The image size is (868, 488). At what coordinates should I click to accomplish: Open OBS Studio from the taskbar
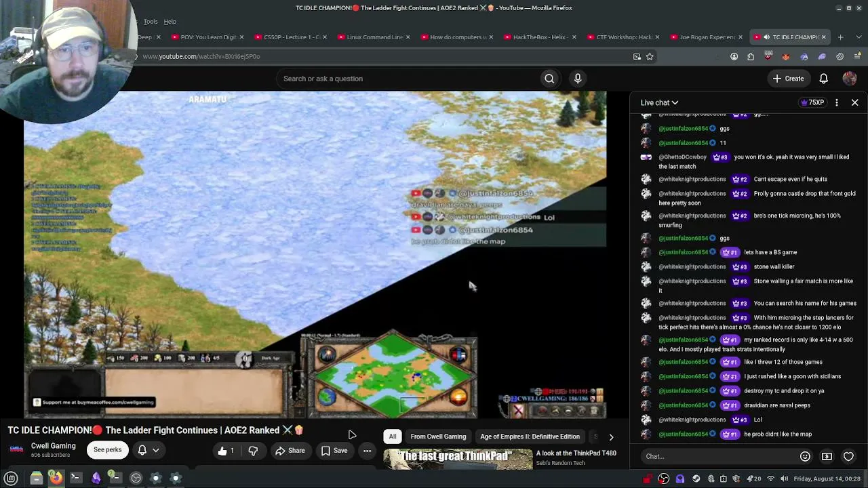tap(136, 479)
